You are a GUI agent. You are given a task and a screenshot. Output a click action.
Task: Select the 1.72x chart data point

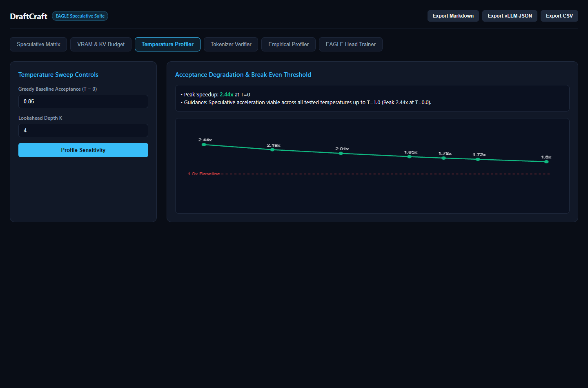point(478,159)
